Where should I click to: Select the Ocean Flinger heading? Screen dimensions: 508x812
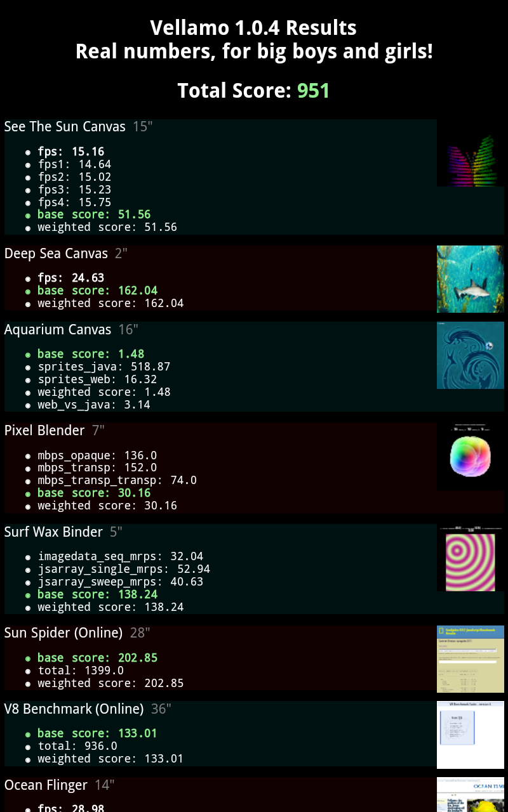pos(46,785)
